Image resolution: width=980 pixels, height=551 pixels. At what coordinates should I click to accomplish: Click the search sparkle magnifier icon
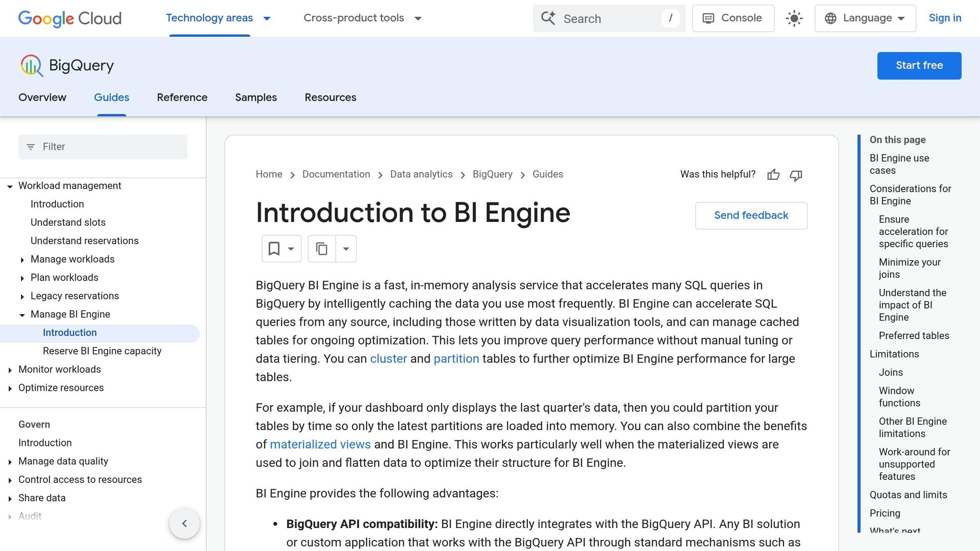(548, 18)
